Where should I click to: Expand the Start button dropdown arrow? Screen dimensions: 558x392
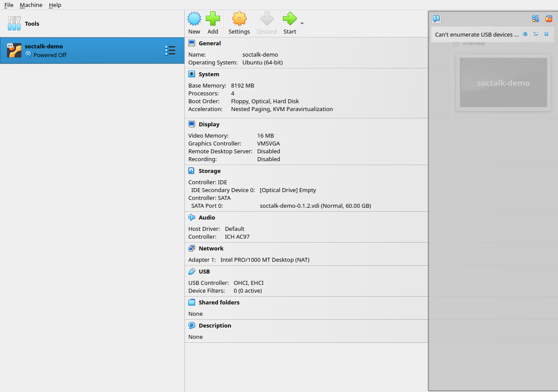tap(302, 24)
